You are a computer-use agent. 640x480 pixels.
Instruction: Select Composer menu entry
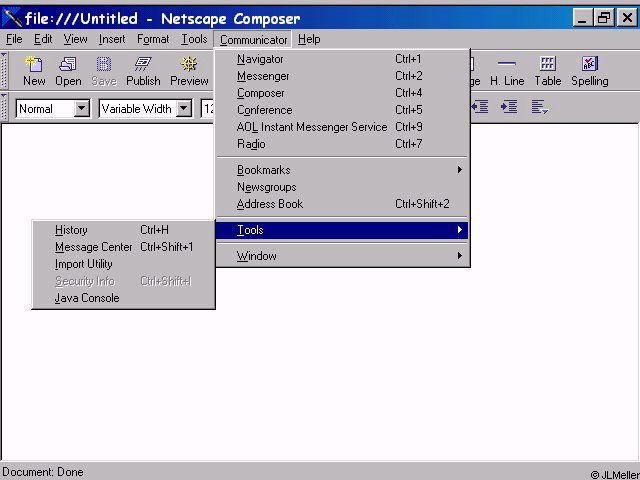coord(342,93)
